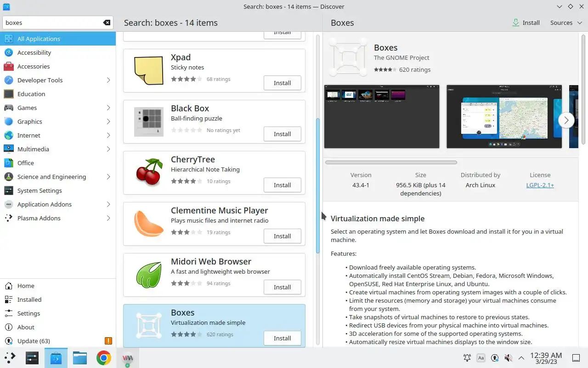588x368 pixels.
Task: Expand the Plasma Addons category
Action: click(108, 218)
